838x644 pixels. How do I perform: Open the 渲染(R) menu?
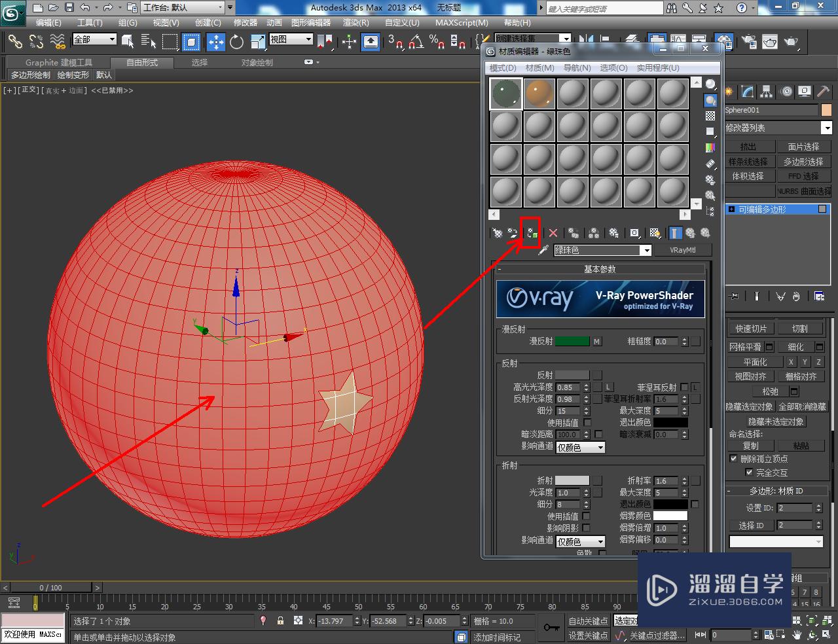click(356, 22)
